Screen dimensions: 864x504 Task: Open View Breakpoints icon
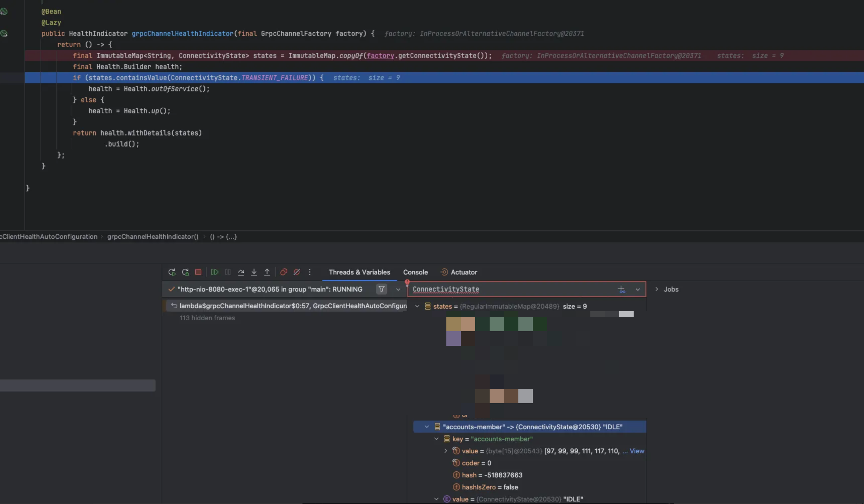point(284,272)
